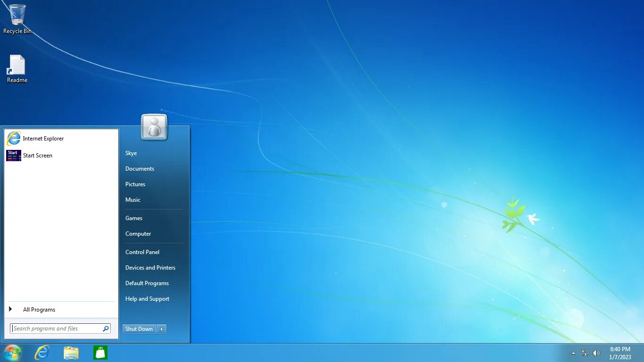Open Help and Support

(x=147, y=299)
